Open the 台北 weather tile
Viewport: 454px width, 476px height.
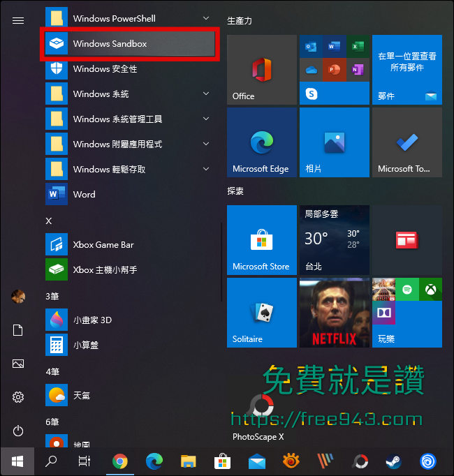[335, 240]
